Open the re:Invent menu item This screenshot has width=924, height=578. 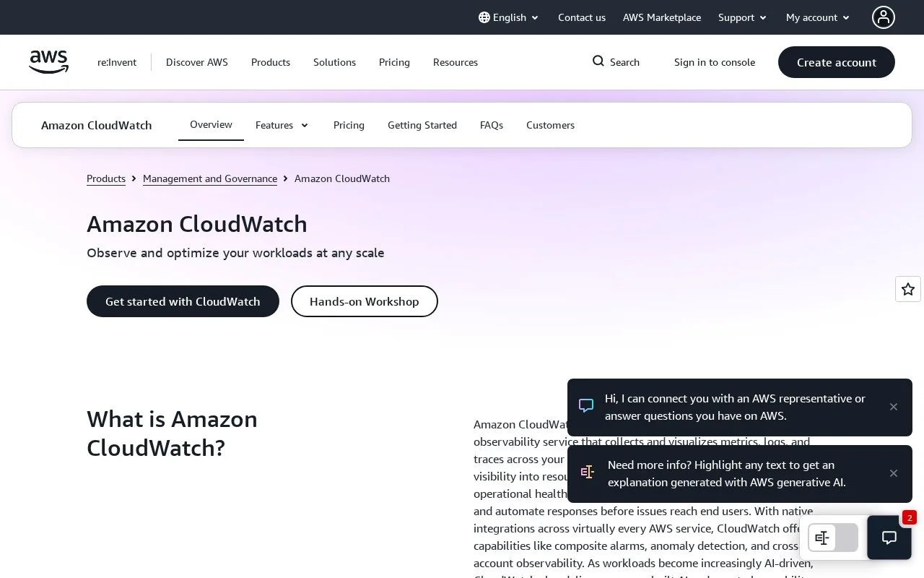tap(117, 62)
